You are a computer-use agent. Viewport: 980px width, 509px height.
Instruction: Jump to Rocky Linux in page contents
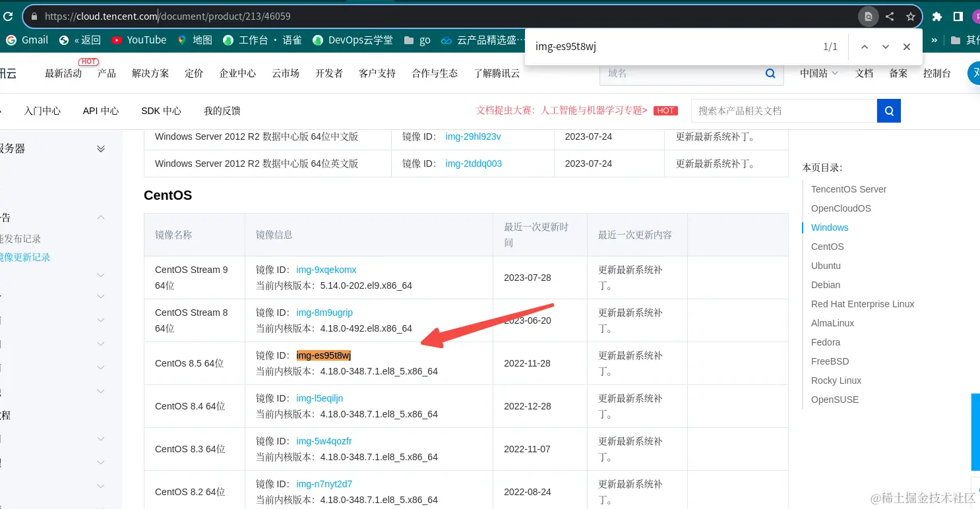pyautogui.click(x=836, y=380)
